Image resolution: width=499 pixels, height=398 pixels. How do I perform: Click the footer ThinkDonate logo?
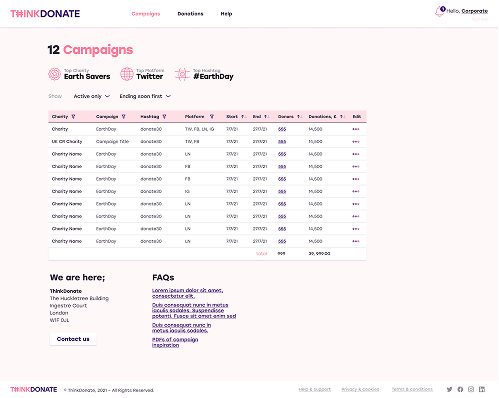(34, 389)
